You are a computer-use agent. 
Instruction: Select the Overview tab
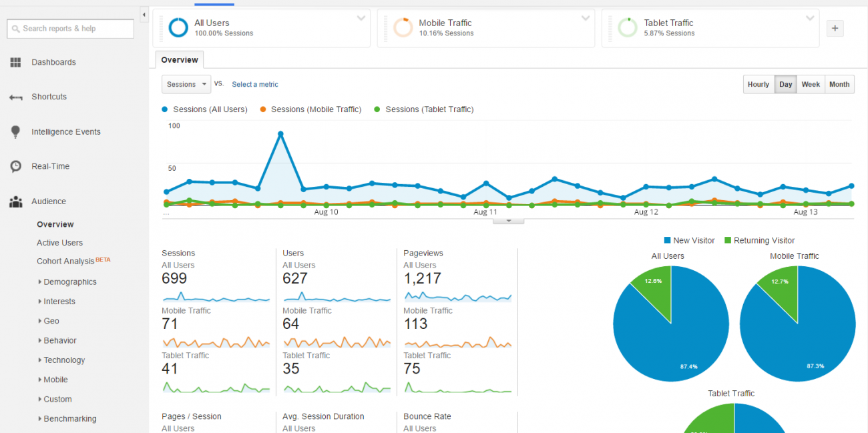180,60
